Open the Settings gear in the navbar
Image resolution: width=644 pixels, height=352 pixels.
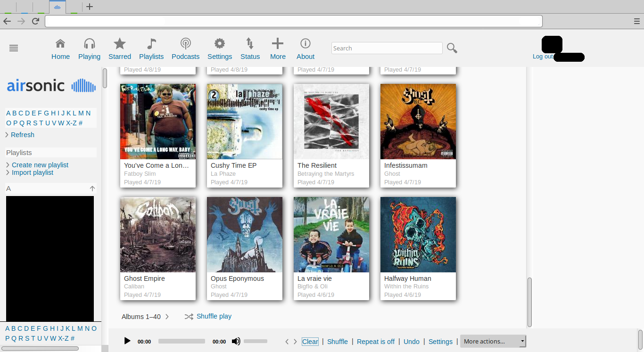click(x=220, y=49)
